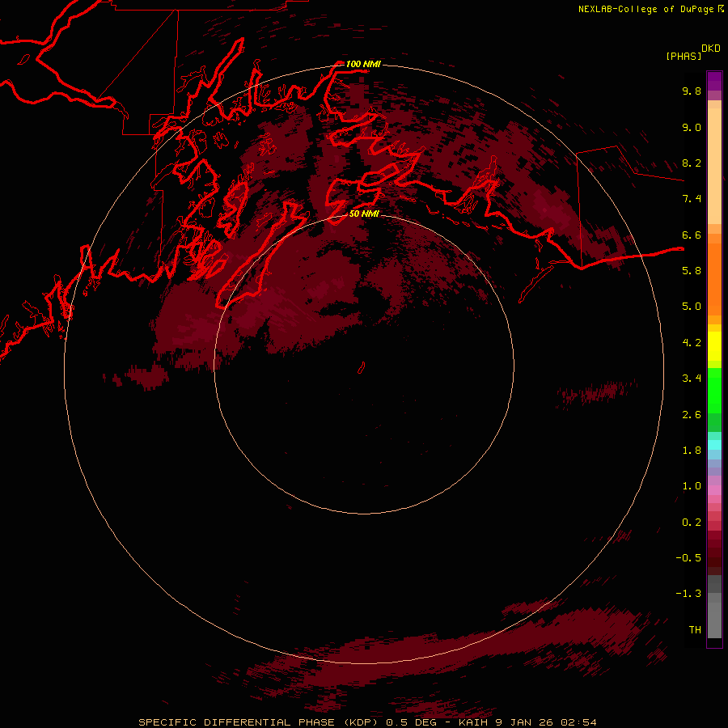The width and height of the screenshot is (728, 728).
Task: Pick the pink segment of the color bar
Action: [714, 490]
